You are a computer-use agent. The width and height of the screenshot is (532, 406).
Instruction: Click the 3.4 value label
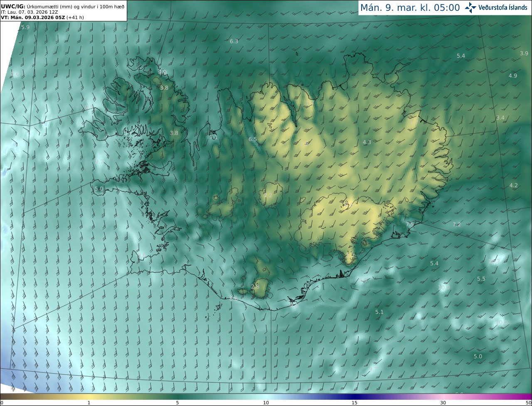(500, 118)
